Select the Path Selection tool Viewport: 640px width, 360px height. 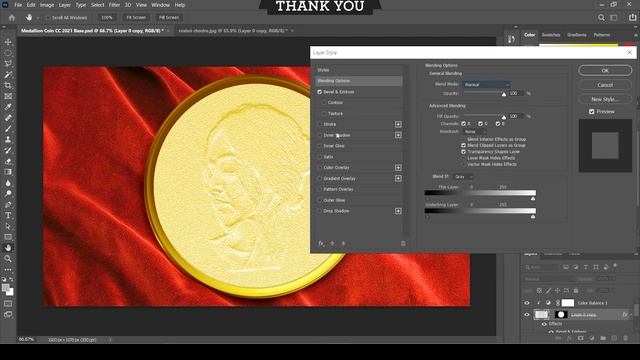tap(8, 226)
